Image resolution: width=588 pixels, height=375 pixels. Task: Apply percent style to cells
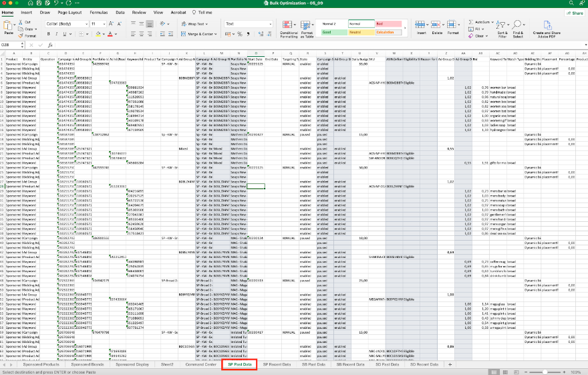click(240, 33)
